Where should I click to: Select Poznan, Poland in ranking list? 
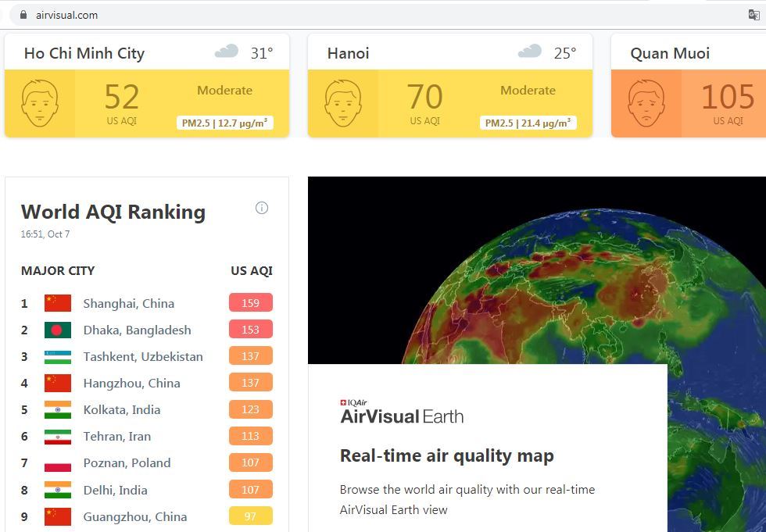(x=127, y=463)
